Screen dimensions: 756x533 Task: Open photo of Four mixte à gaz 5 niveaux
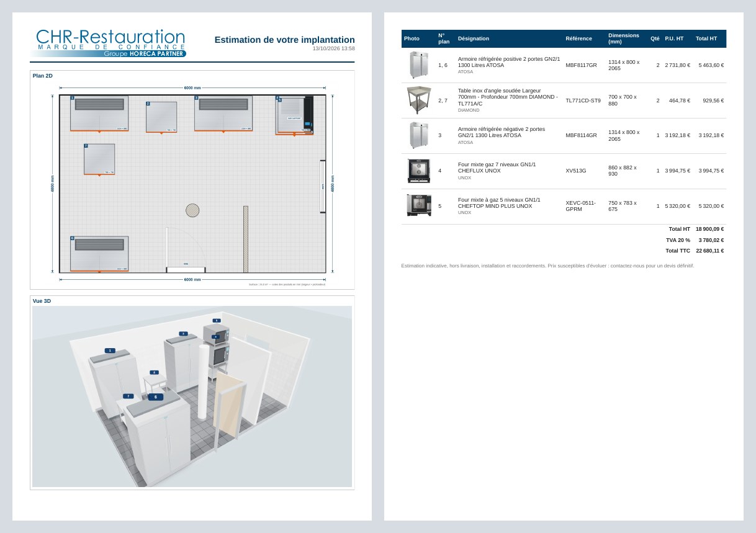coord(419,205)
